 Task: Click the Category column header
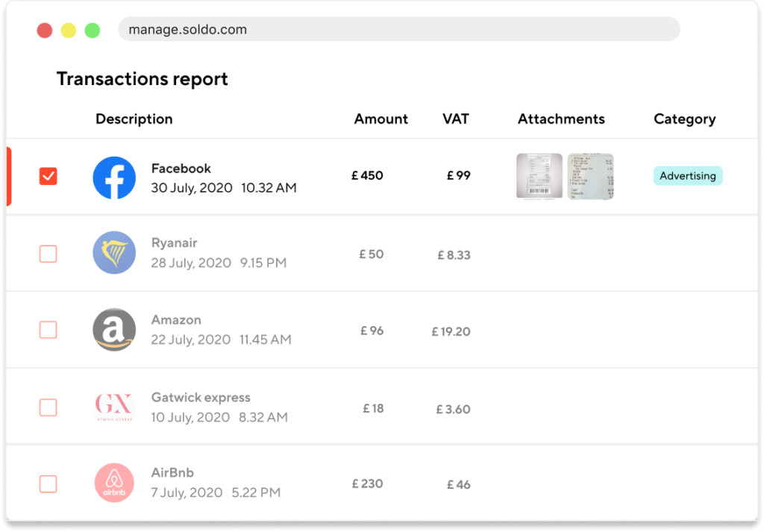[685, 119]
